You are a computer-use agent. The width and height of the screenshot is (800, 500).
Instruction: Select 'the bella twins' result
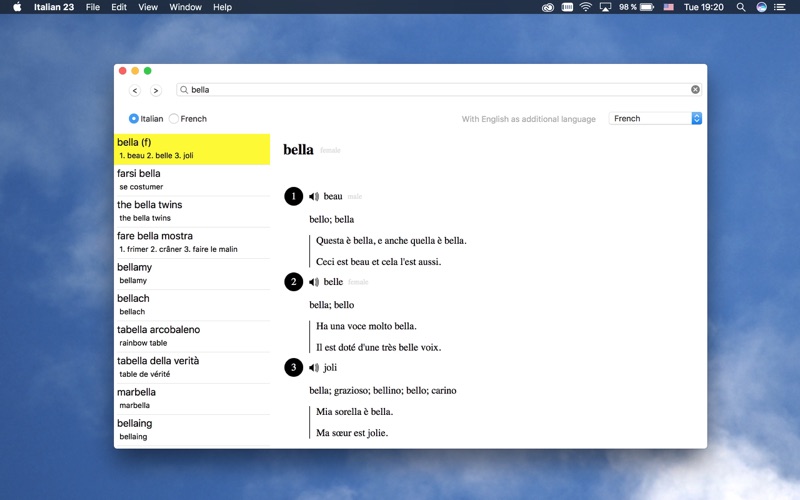click(x=192, y=211)
